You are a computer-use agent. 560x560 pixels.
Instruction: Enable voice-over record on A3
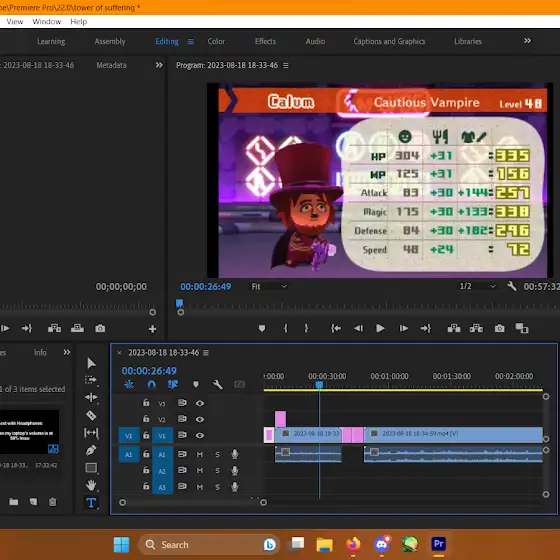(x=235, y=487)
